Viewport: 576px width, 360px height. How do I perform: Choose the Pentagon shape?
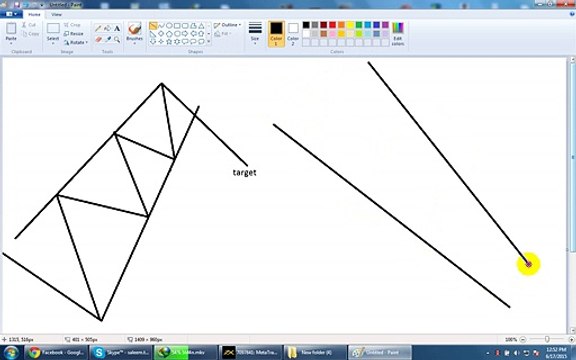click(x=169, y=34)
